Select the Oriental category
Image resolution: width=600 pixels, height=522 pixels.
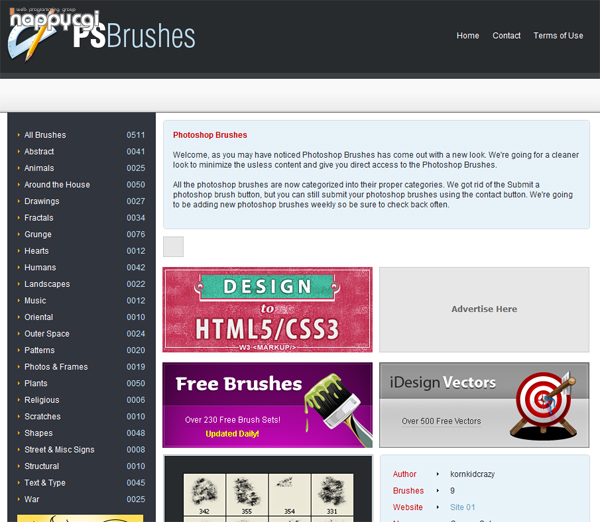pos(39,317)
